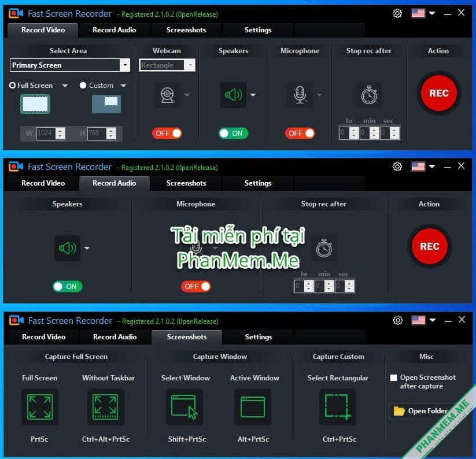
Task: Switch to Record Video tab in middle window
Action: click(43, 183)
